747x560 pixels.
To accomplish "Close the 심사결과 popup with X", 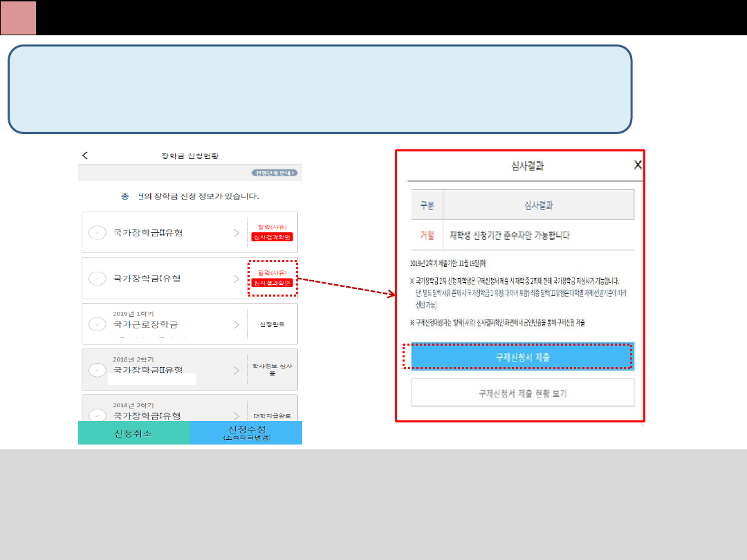I will point(638,165).
